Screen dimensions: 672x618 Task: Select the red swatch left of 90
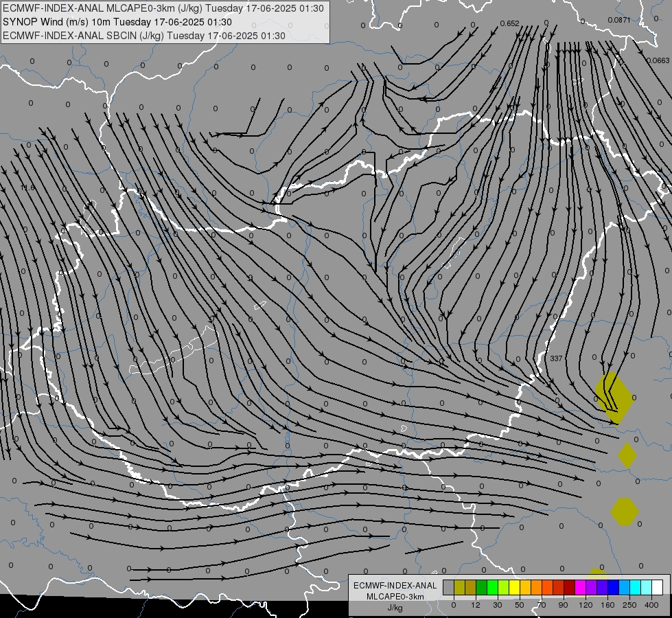(559, 587)
